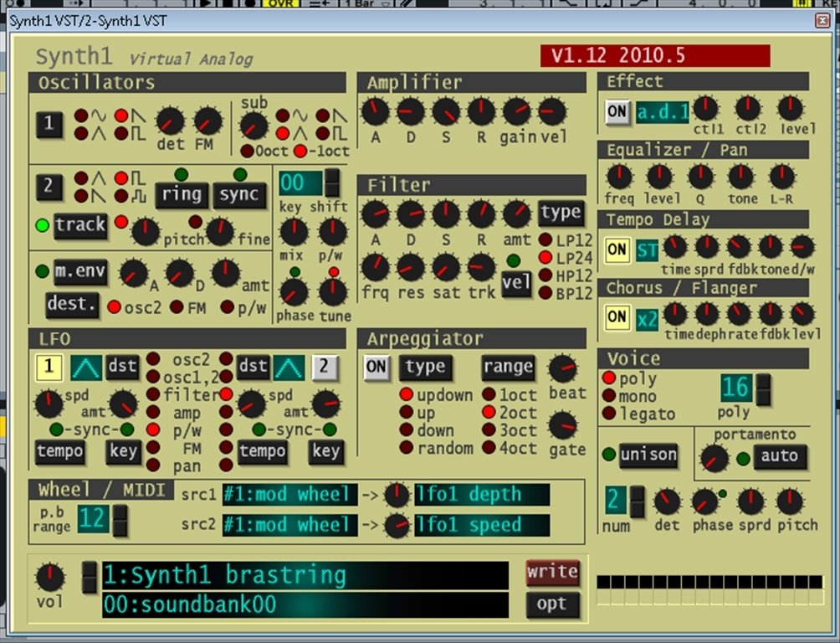Screen dimensions: 840x643
Task: Set arpeggiator range to 3oct
Action: [489, 430]
